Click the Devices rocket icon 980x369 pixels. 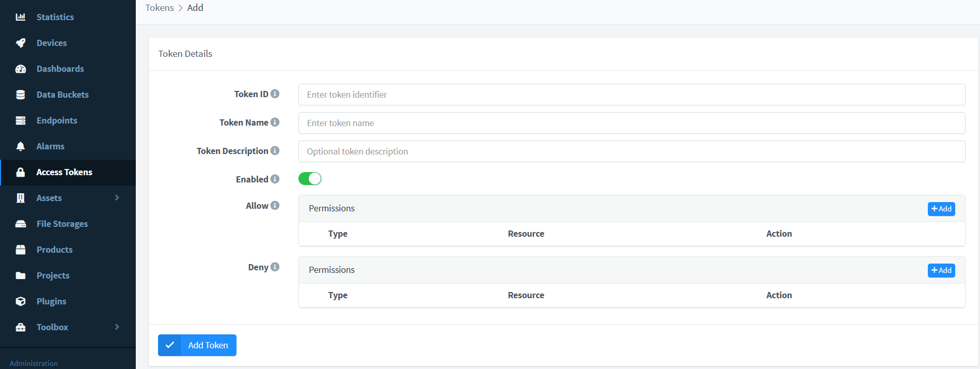tap(21, 43)
